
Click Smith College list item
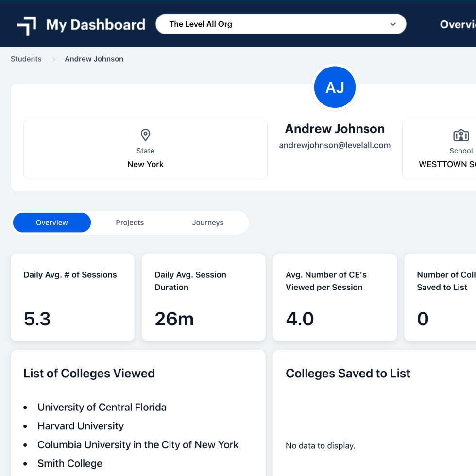[70, 463]
